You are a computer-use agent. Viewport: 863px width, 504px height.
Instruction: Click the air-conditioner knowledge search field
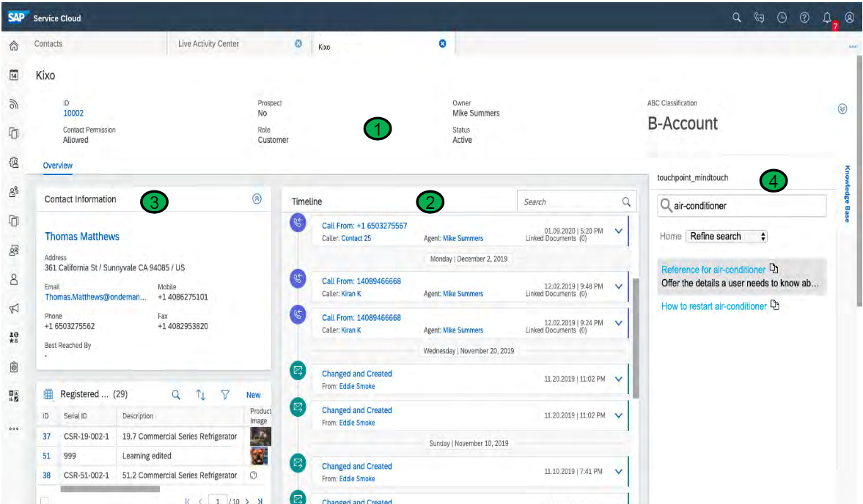pyautogui.click(x=742, y=206)
